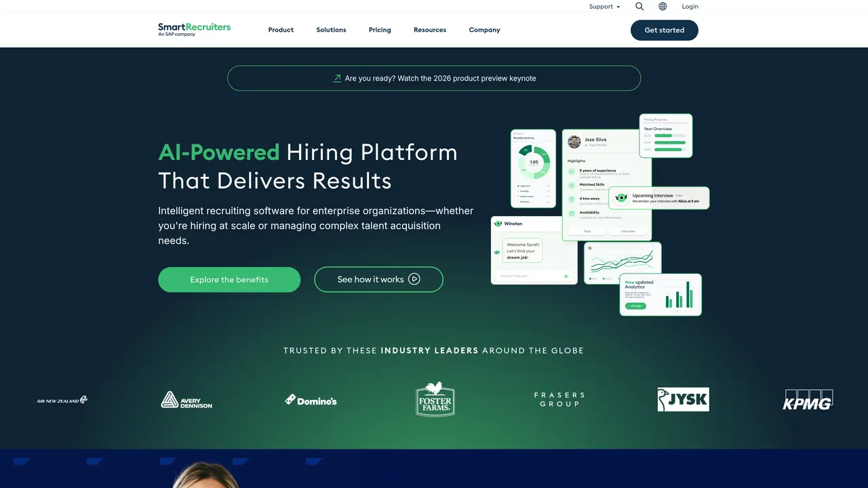
Task: Open the Company menu
Action: [484, 30]
